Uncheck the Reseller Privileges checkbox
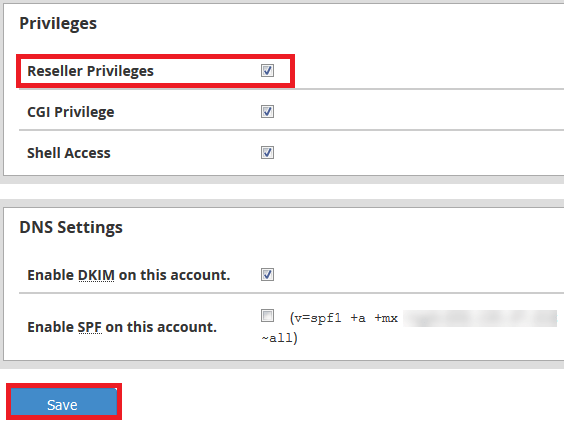 click(267, 71)
